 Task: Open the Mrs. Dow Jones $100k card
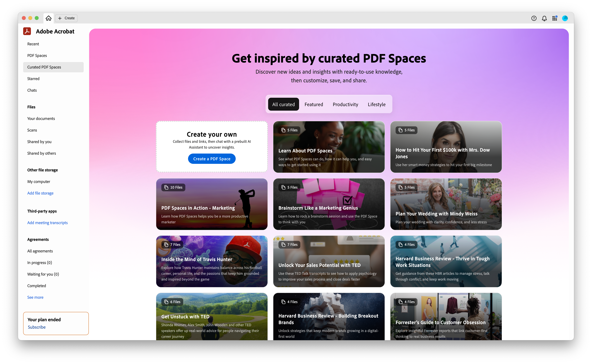click(446, 147)
